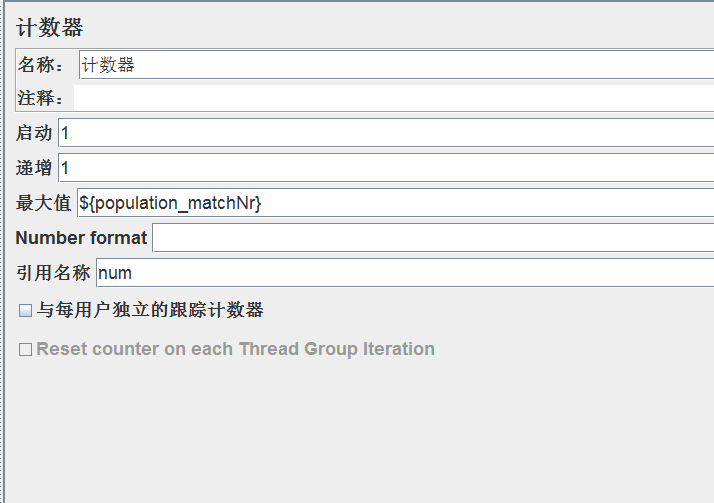The height and width of the screenshot is (503, 714).
Task: Tick the Reset counter on each Thread Group Iteration box
Action: [26, 349]
